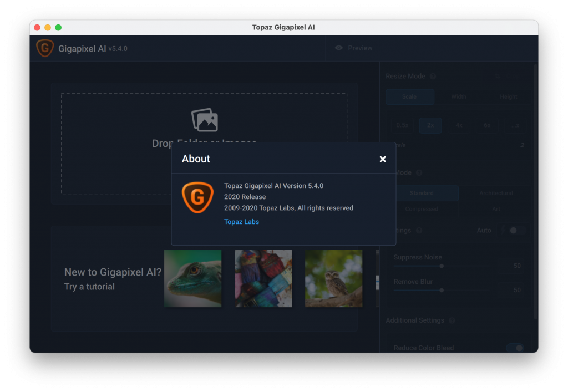568x392 pixels.
Task: Click the image icon in the drop zone
Action: click(205, 119)
